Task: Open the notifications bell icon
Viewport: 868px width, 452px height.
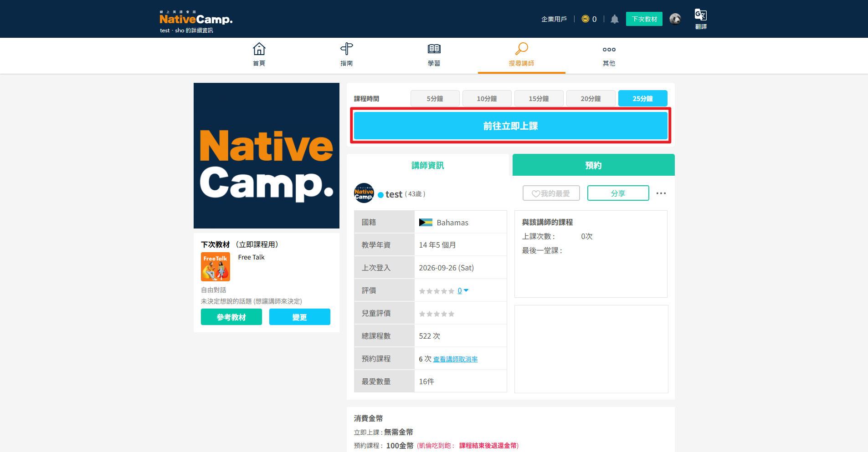Action: click(x=614, y=19)
